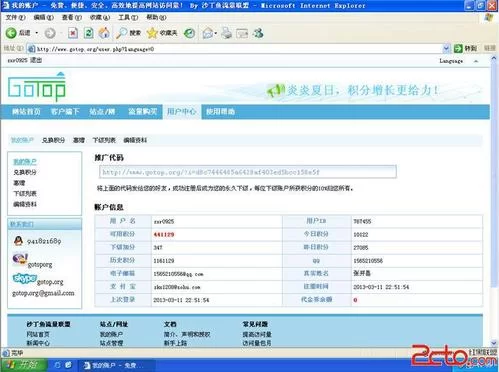Open the 收藏 (Favorites) menu
The height and width of the screenshot is (372, 499).
(100, 17)
